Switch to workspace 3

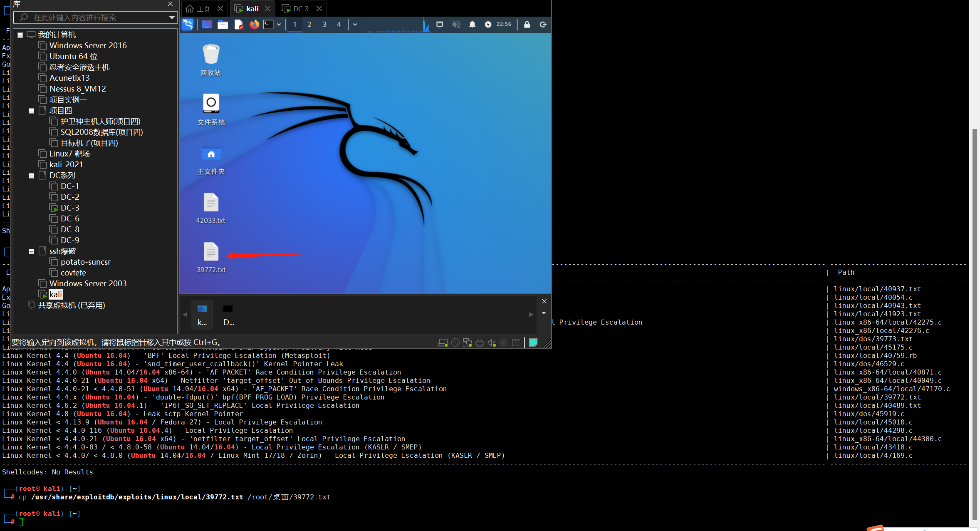pos(324,25)
